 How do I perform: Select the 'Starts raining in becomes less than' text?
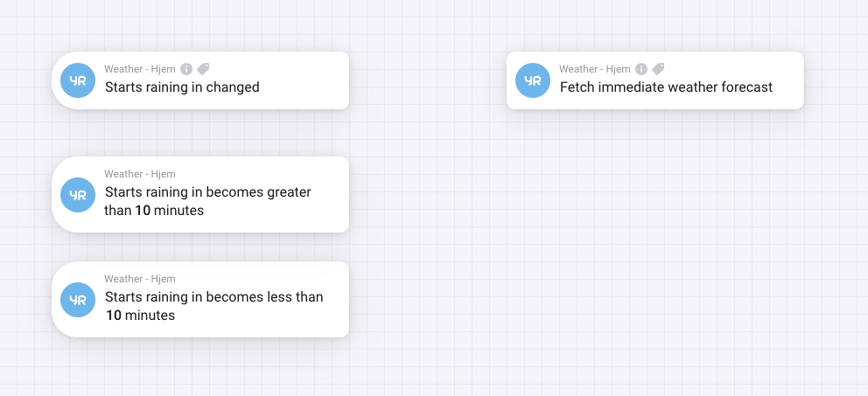(213, 297)
